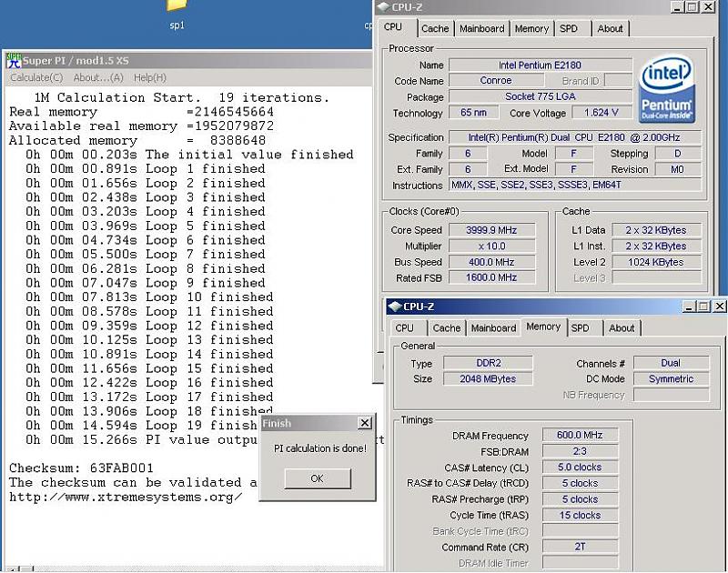Switch to the Mainboard tab in the upper CPU-Z window
This screenshot has width=728, height=573.
(x=482, y=28)
